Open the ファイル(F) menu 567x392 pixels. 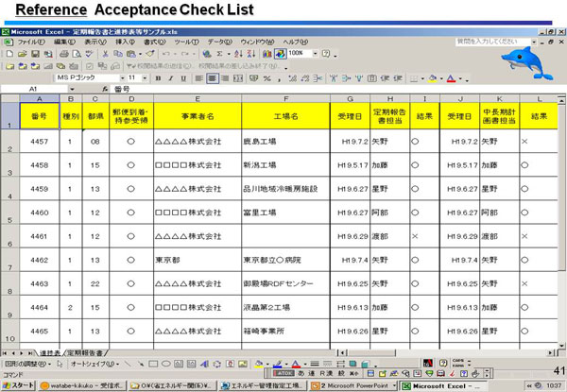[31, 42]
